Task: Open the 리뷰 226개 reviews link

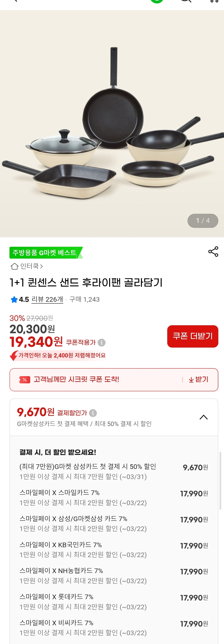Action: (x=47, y=300)
